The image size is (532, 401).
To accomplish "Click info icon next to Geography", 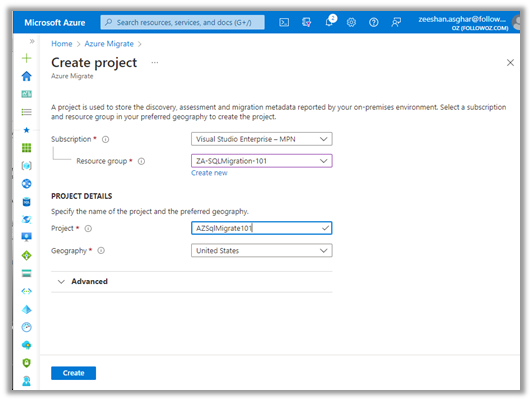I will click(x=101, y=250).
